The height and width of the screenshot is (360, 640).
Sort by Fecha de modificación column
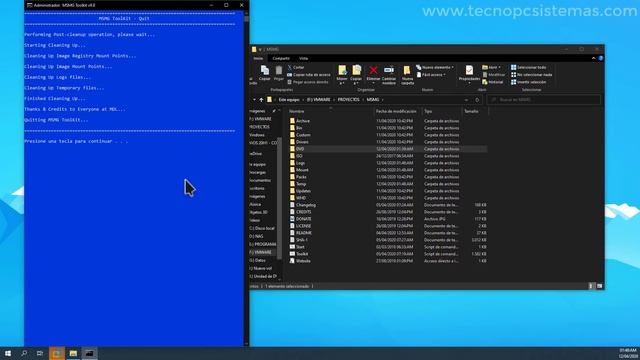tap(396, 111)
